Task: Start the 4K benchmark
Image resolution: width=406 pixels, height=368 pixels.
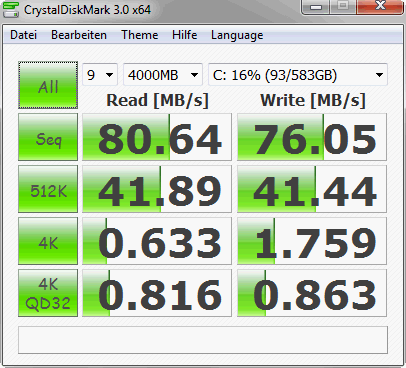Action: [48, 241]
